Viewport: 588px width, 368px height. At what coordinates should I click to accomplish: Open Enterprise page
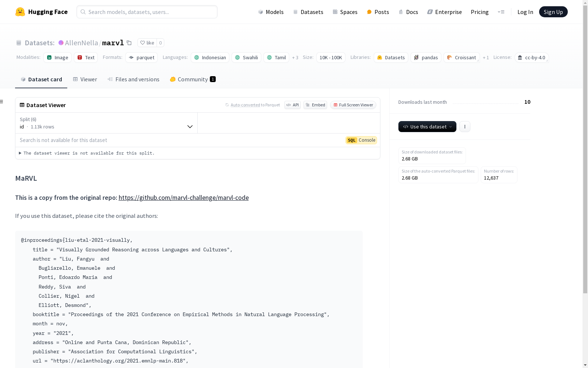click(x=444, y=12)
